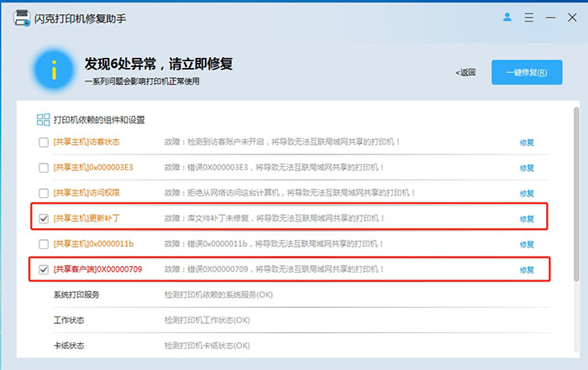Click 修复 link for 0X00000709 row
Image resolution: width=588 pixels, height=370 pixels.
(x=527, y=269)
